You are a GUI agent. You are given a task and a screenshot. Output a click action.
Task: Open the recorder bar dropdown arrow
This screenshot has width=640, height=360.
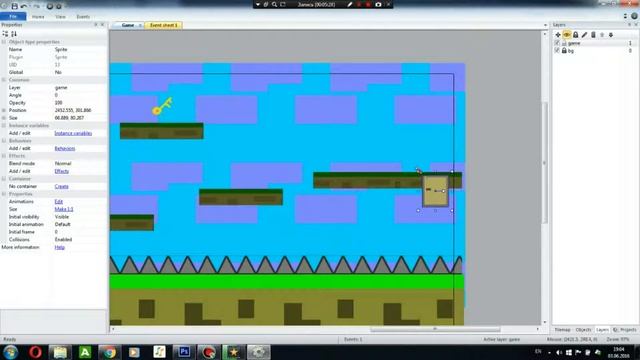[258, 4]
